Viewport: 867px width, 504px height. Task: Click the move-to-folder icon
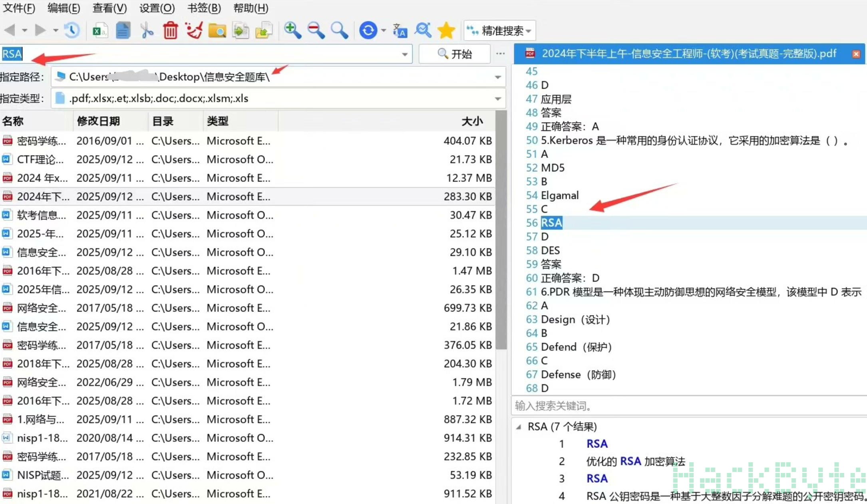pos(264,30)
